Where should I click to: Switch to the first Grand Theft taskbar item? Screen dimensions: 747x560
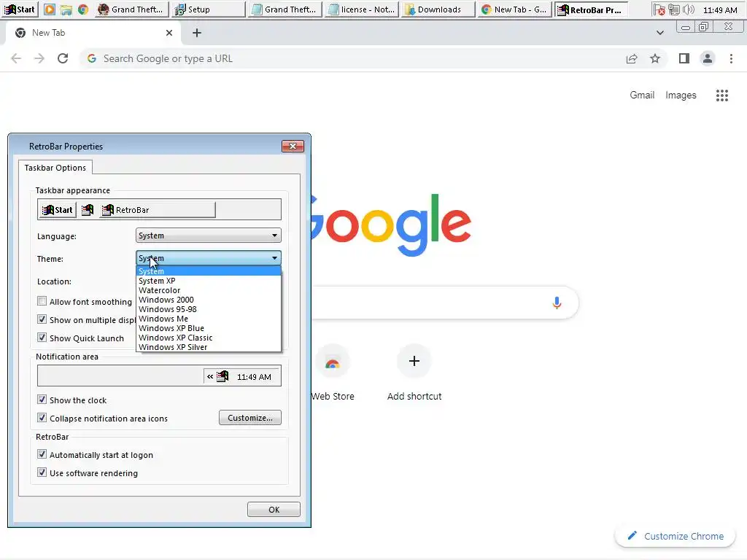pyautogui.click(x=131, y=9)
